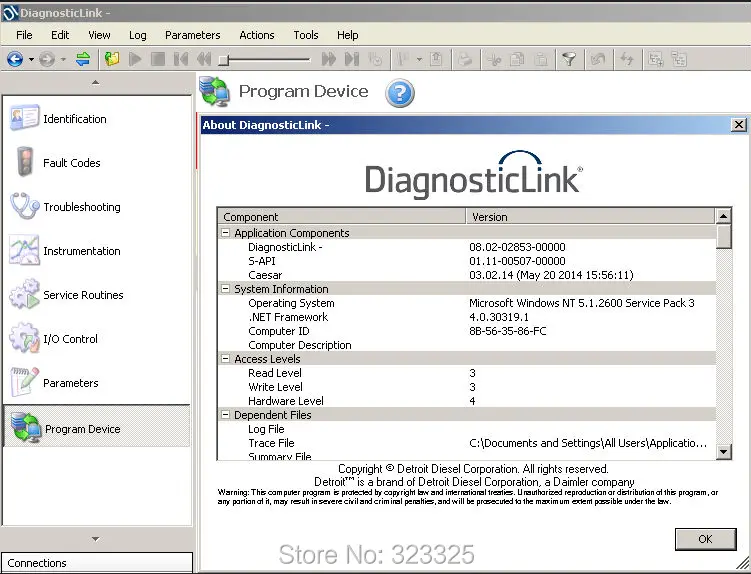
Task: Click the blue help question mark icon
Action: click(399, 93)
